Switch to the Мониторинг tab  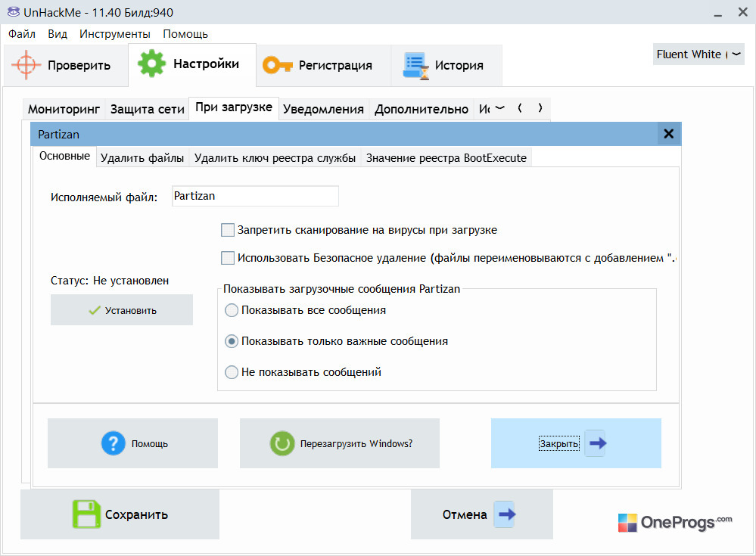[64, 109]
